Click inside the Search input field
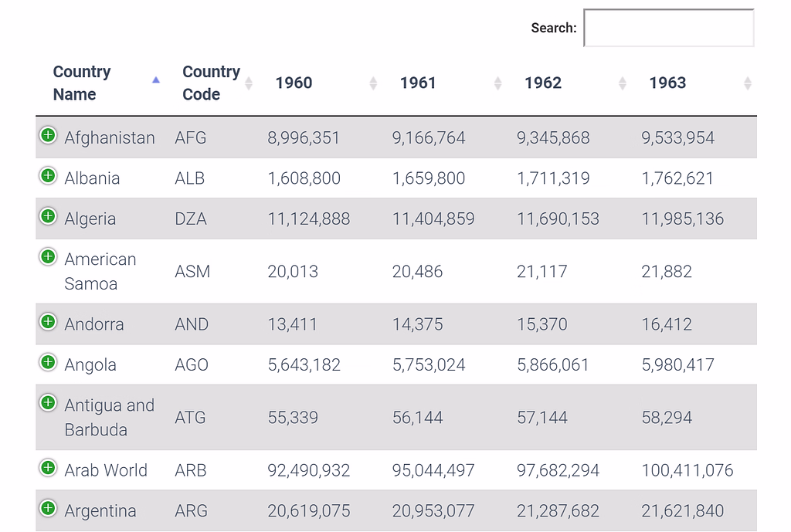 [669, 28]
